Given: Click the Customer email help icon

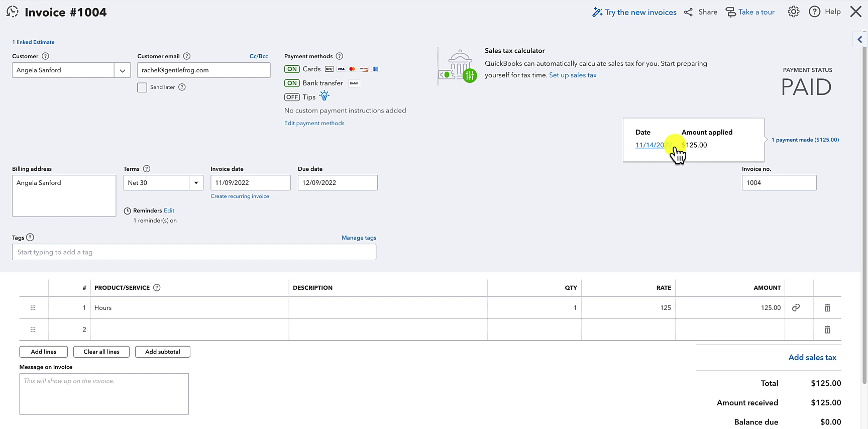Looking at the screenshot, I should pos(187,56).
